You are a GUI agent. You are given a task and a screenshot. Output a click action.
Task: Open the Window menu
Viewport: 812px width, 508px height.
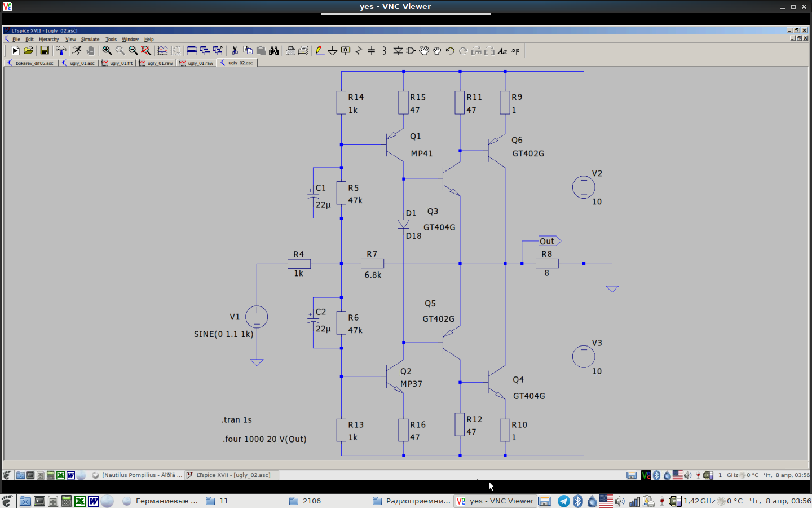click(130, 40)
